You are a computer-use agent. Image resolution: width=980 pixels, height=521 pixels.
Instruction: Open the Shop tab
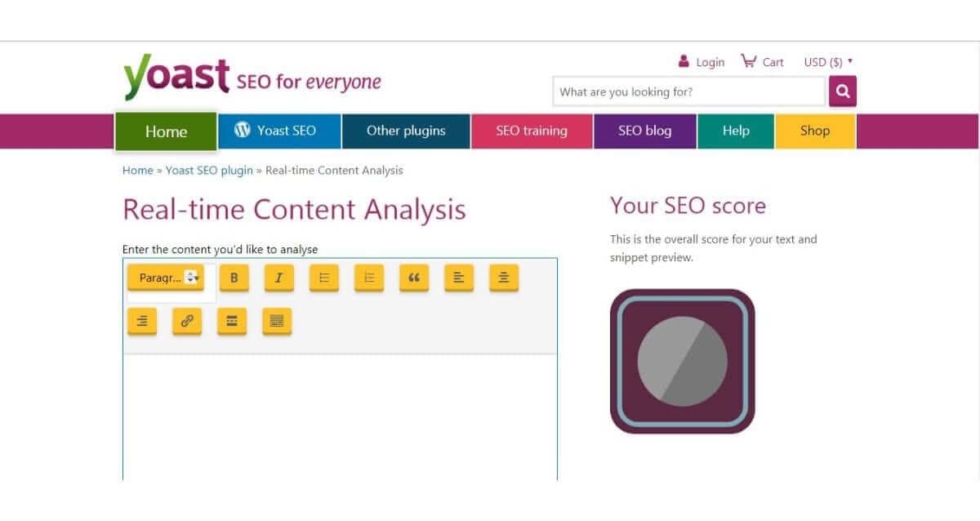tap(815, 131)
